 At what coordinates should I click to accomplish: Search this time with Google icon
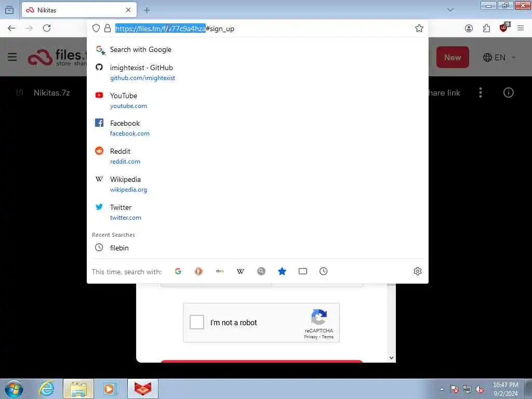click(178, 271)
